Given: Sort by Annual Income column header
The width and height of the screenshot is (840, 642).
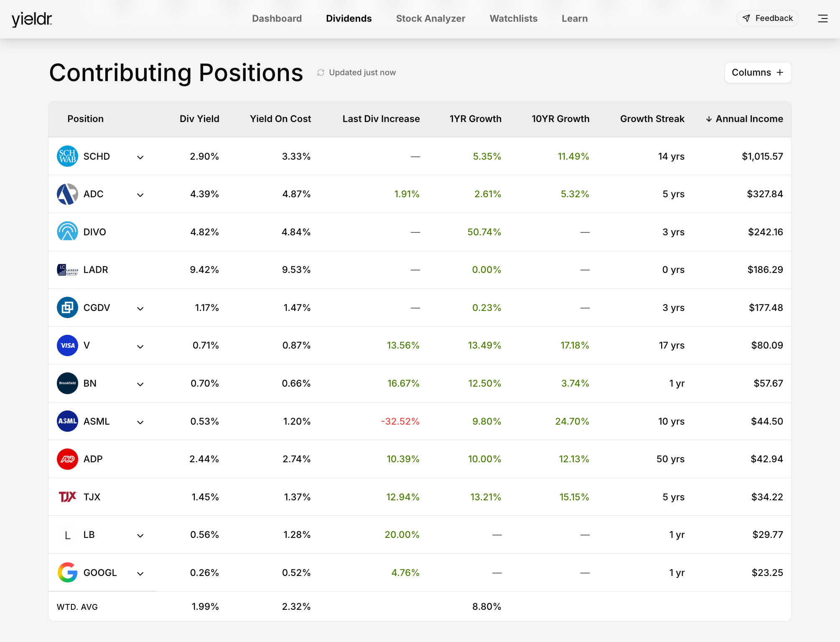Looking at the screenshot, I should (744, 119).
